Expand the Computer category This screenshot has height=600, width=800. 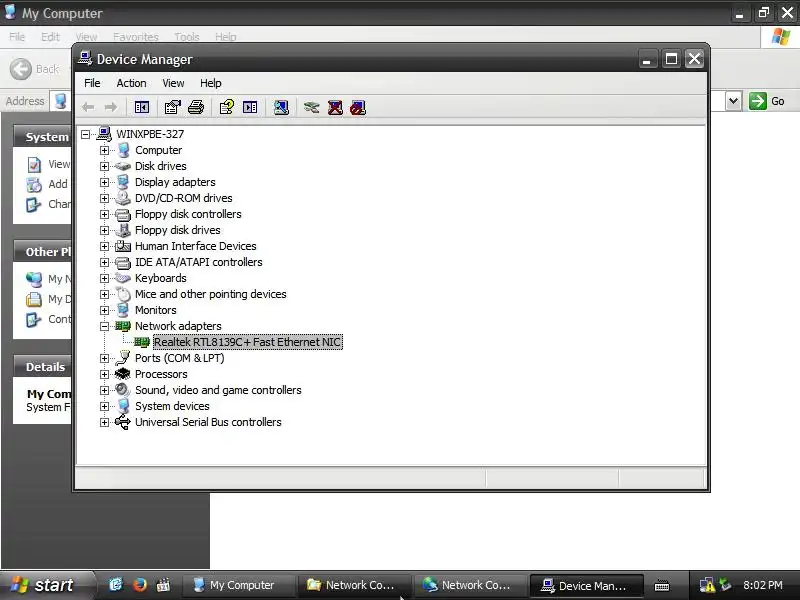104,150
